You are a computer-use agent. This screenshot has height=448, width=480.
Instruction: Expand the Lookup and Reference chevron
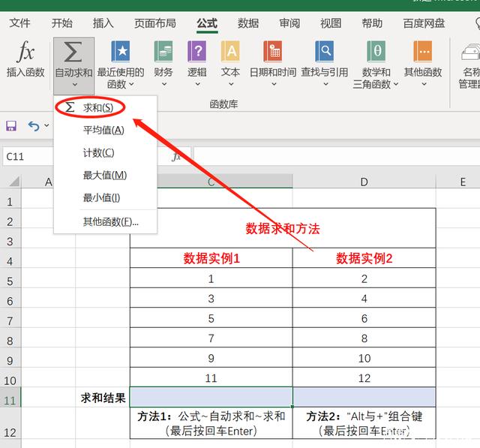click(325, 84)
